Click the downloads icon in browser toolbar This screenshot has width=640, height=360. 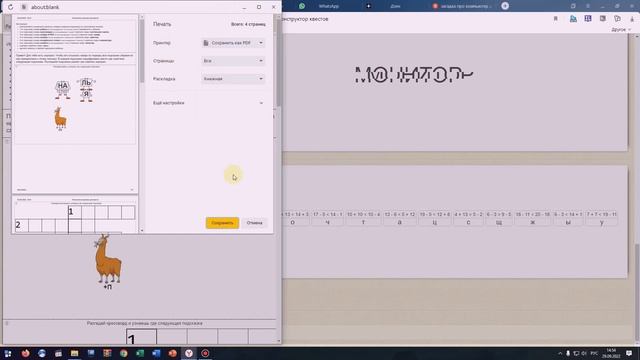coord(632,19)
